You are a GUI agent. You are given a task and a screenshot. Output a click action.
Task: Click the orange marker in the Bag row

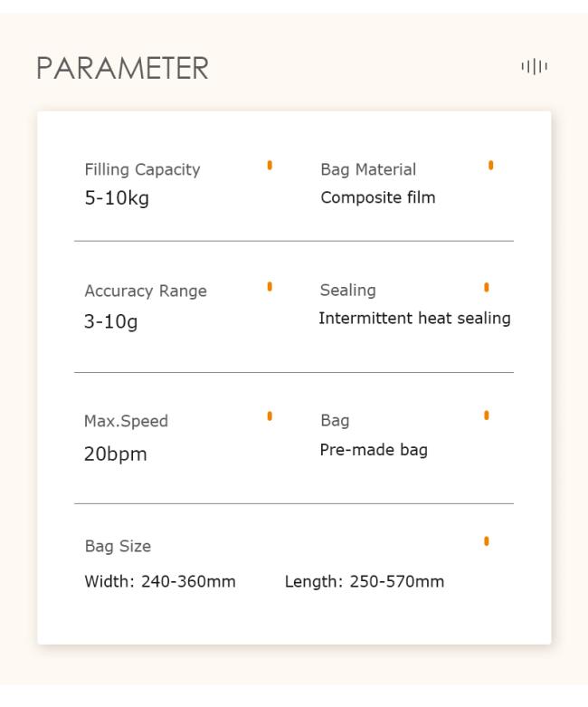pyautogui.click(x=486, y=416)
